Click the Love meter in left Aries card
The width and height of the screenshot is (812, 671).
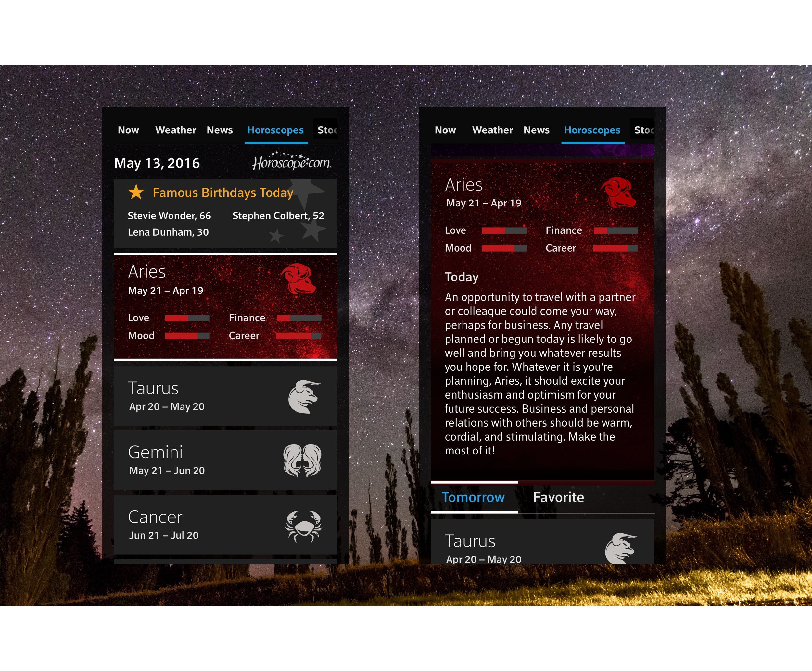tap(187, 318)
